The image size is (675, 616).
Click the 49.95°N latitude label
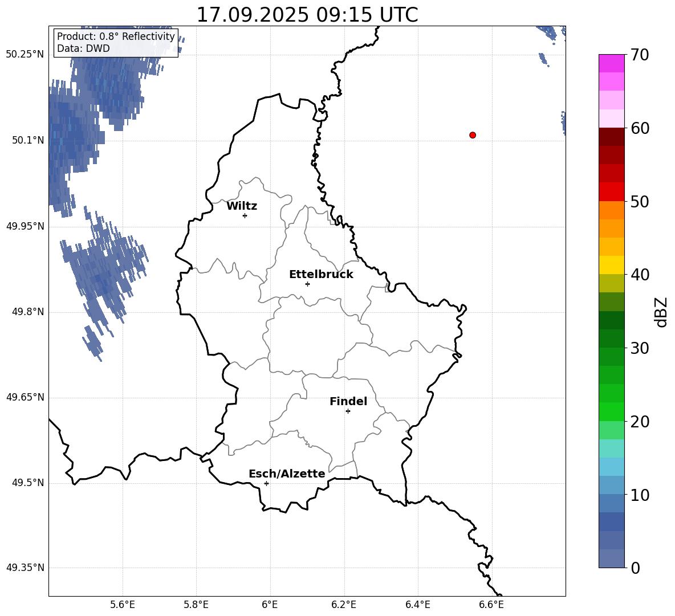(x=25, y=226)
